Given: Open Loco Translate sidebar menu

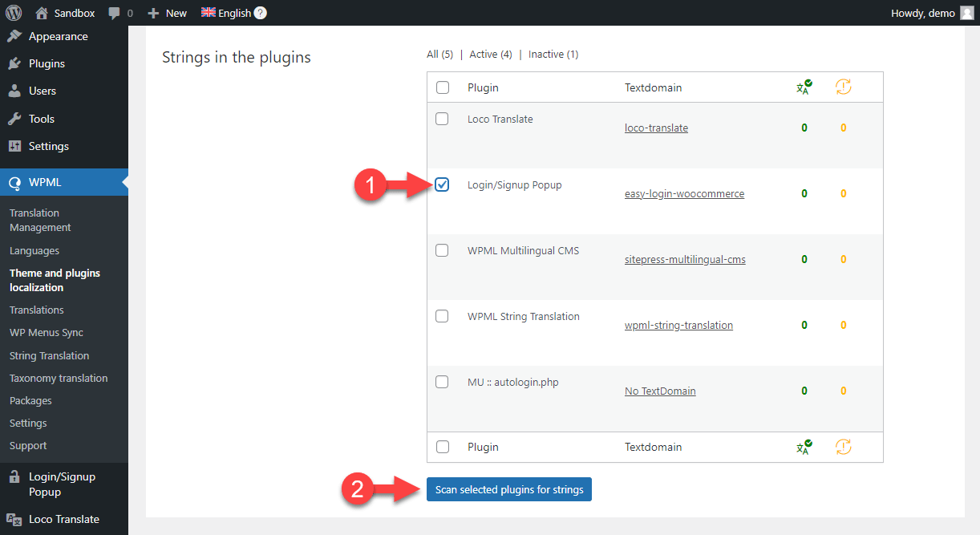Looking at the screenshot, I should (64, 519).
